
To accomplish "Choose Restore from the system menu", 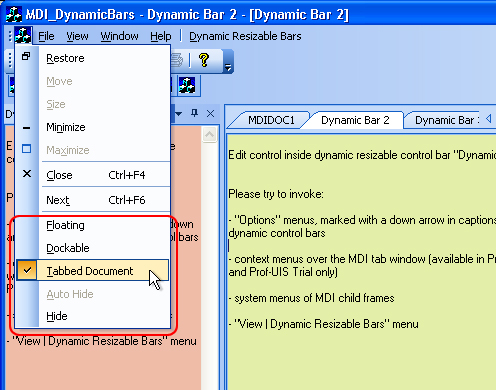I will [x=93, y=58].
